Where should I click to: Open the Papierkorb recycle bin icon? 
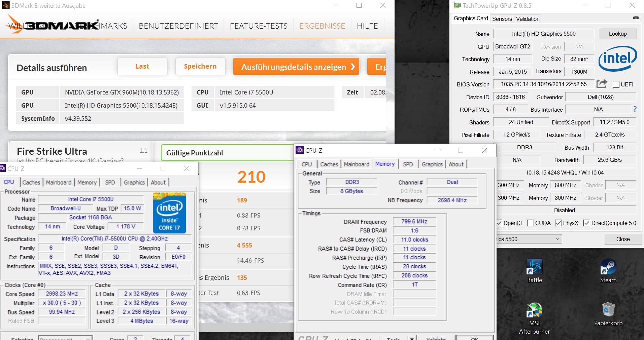pos(608,314)
